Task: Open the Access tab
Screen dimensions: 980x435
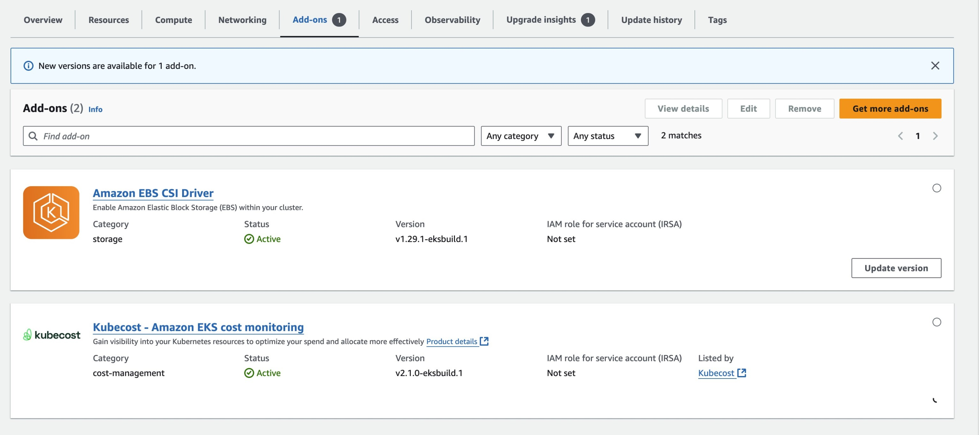Action: coord(385,19)
